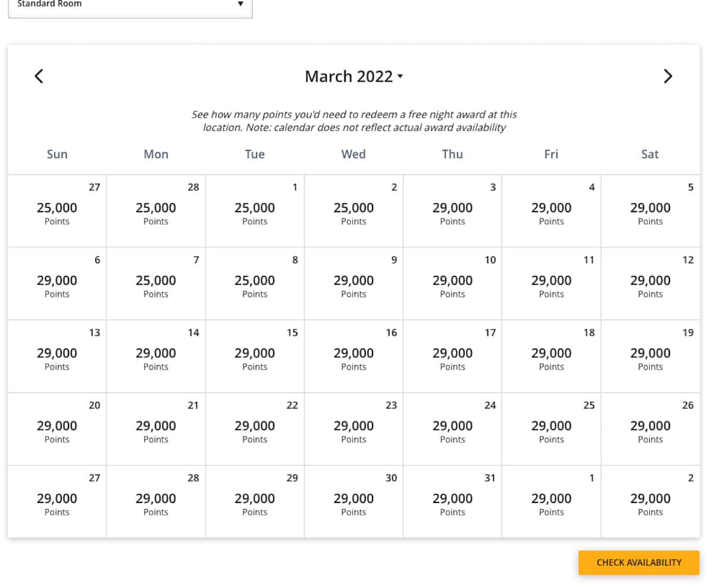Click the Fri column header

point(552,154)
